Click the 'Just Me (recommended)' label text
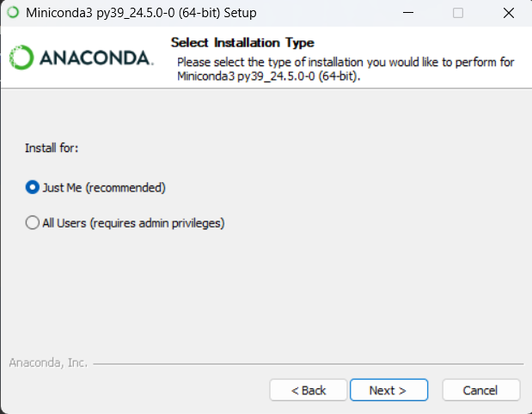 [x=104, y=187]
